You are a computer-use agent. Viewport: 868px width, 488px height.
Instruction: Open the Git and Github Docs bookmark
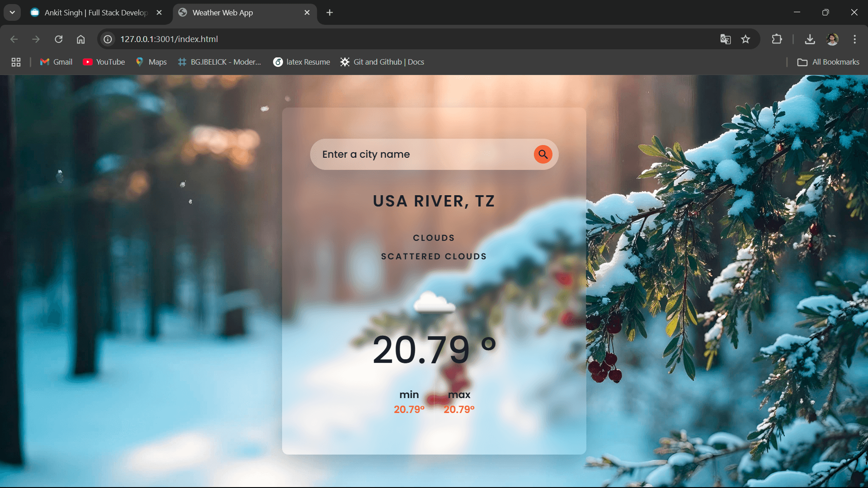[x=382, y=62]
